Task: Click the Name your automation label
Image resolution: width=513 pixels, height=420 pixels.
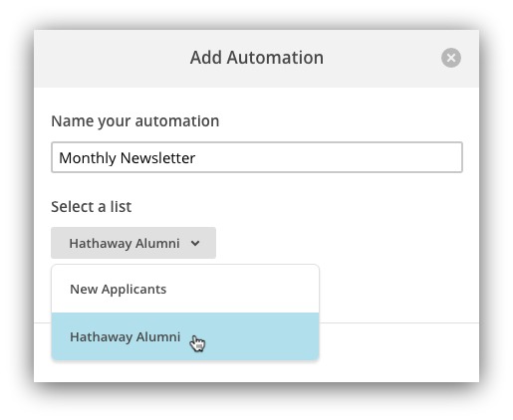Action: 135,121
